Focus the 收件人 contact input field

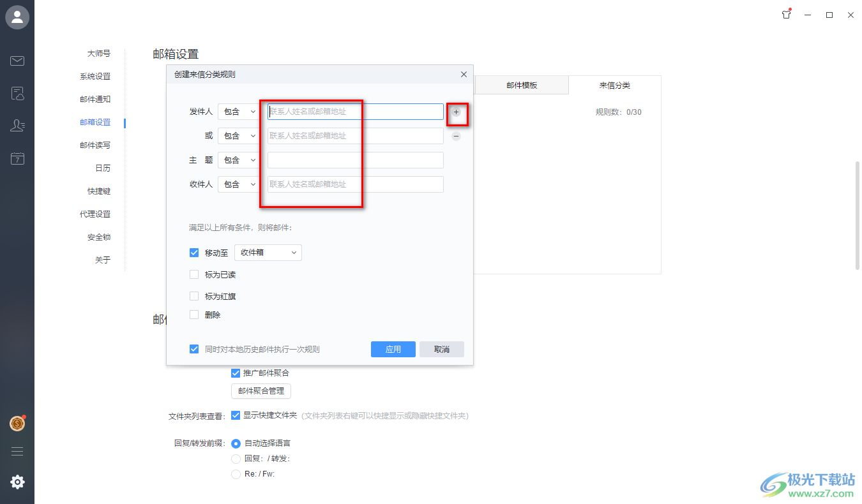point(356,184)
